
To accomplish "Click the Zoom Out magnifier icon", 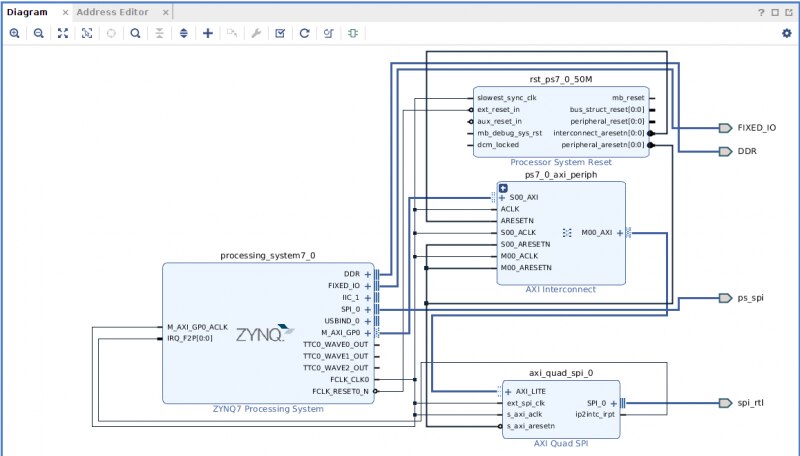I will click(38, 33).
